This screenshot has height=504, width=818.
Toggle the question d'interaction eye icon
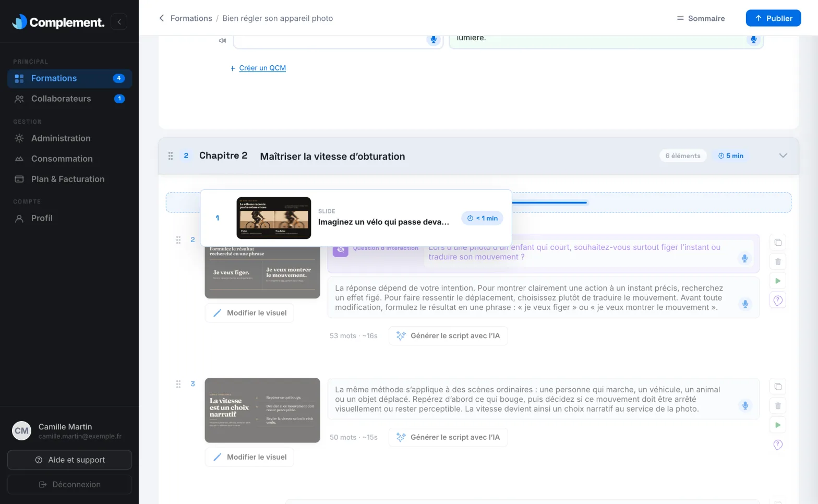[x=340, y=250]
